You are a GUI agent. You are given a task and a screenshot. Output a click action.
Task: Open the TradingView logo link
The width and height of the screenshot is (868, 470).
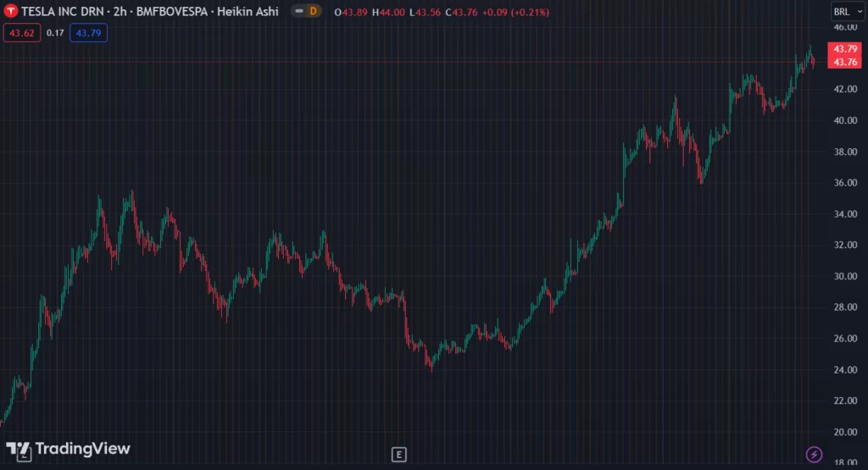[x=68, y=450]
